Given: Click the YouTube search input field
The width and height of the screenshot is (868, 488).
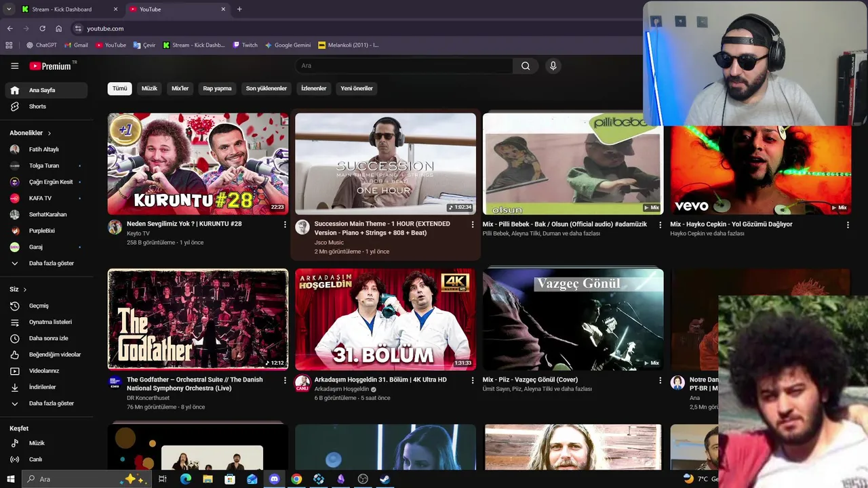Looking at the screenshot, I should [x=404, y=66].
